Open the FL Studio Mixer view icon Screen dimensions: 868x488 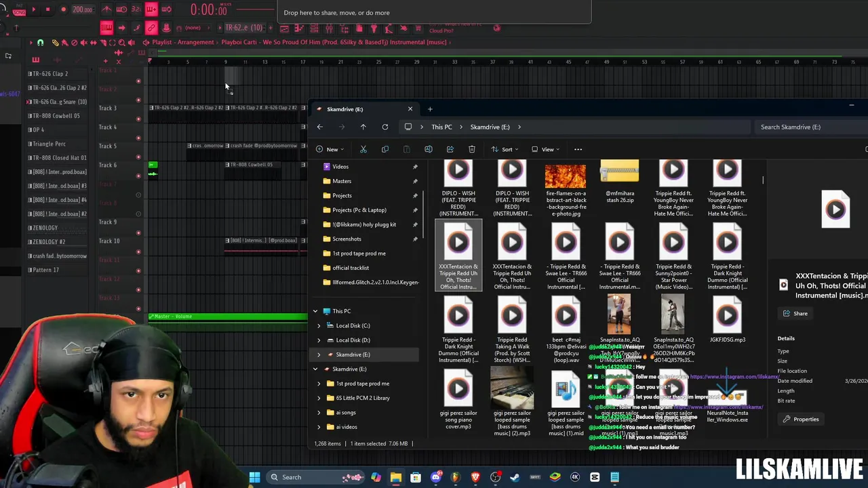coord(329,28)
